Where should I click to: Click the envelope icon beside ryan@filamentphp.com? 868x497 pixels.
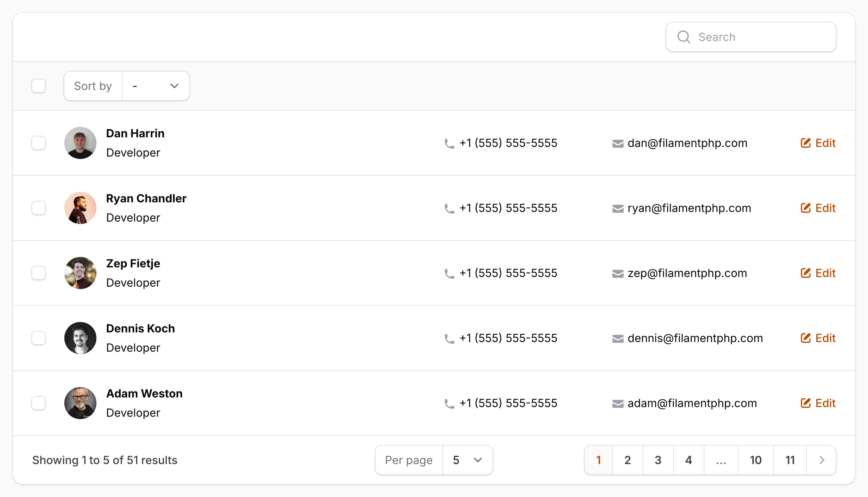click(618, 208)
